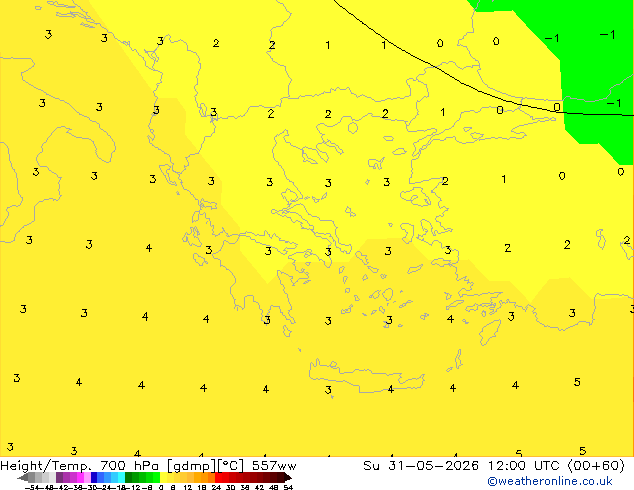Image resolution: width=634 pixels, height=490 pixels.
Task: Pick the bright yellow swatch in the legend
Action: (163, 478)
